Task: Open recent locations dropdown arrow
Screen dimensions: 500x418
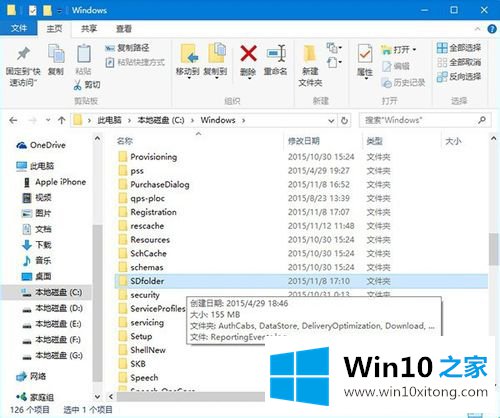Action: (48, 120)
